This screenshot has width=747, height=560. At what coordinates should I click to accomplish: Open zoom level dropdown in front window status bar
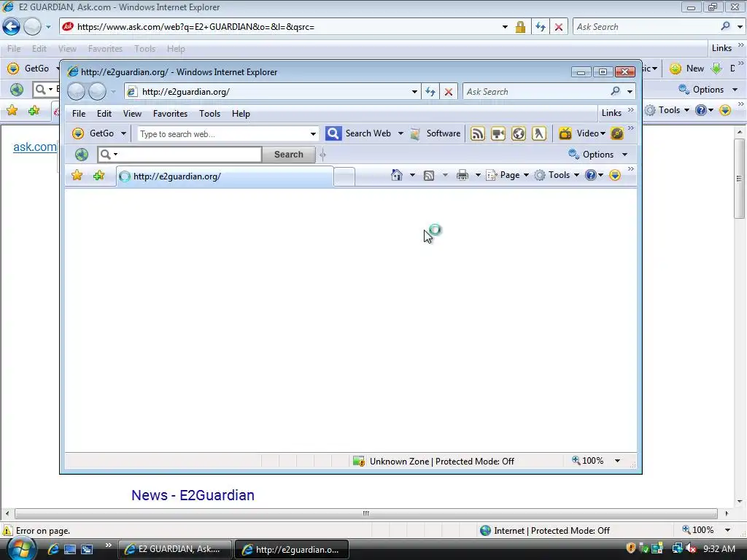(617, 461)
